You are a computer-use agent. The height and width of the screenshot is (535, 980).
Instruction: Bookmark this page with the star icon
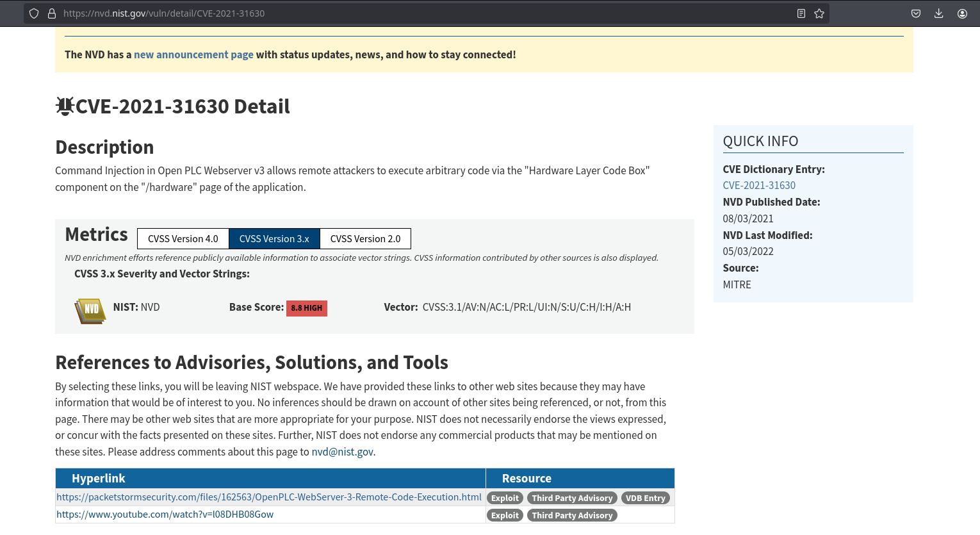tap(819, 13)
